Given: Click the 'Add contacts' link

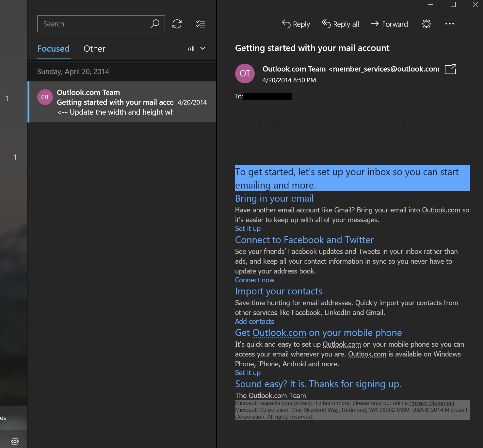Looking at the screenshot, I should (255, 322).
